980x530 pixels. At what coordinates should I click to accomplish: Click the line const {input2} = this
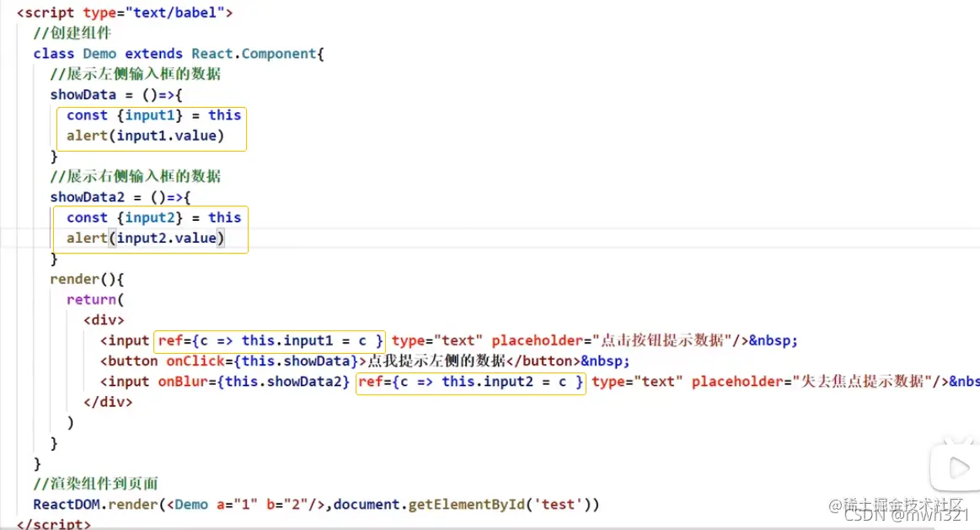(x=153, y=217)
